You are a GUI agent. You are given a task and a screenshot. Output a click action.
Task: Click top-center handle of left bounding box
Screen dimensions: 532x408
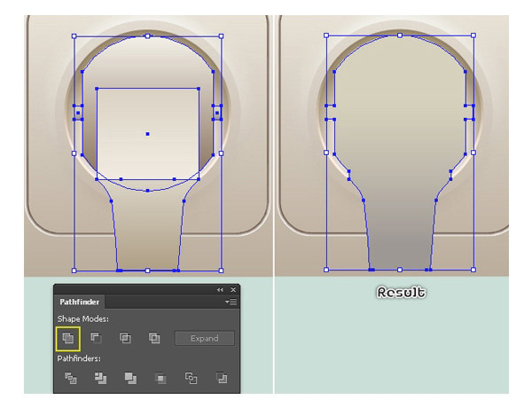(x=147, y=36)
